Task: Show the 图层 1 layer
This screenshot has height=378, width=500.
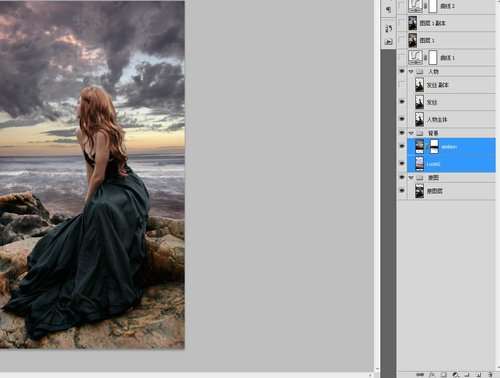Action: click(402, 40)
